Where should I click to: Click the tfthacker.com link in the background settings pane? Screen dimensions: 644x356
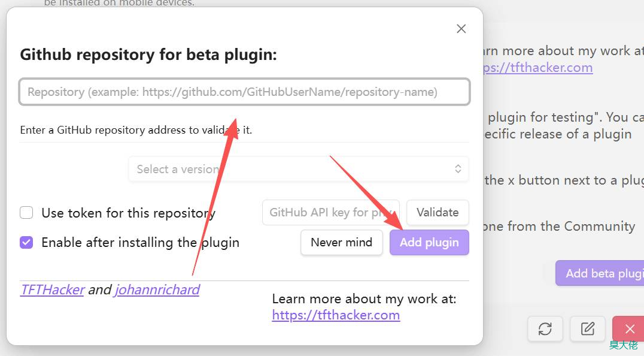(539, 68)
